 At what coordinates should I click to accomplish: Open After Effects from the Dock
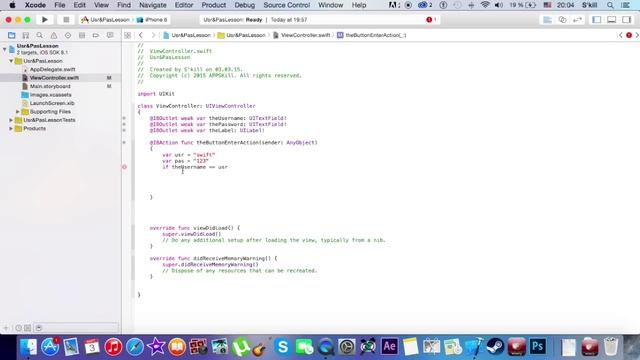click(x=389, y=347)
